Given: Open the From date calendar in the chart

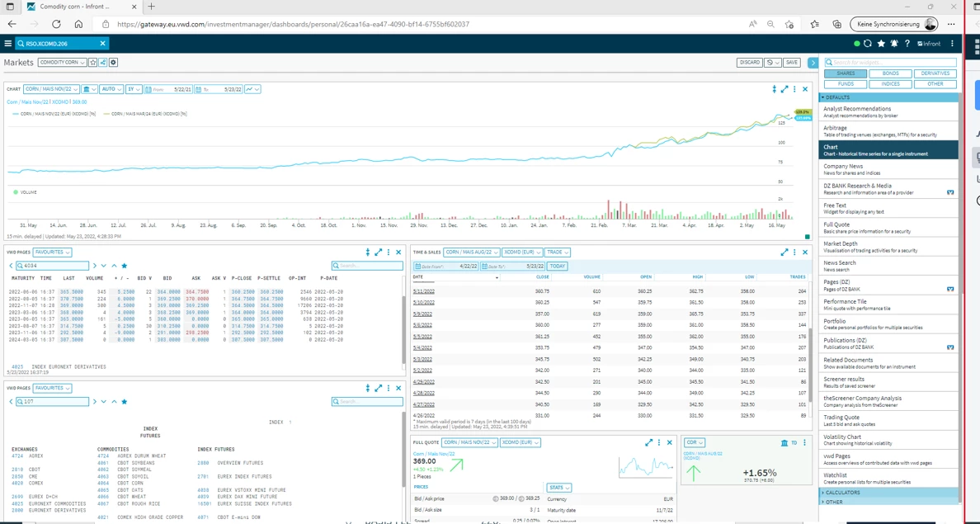Looking at the screenshot, I should (148, 89).
